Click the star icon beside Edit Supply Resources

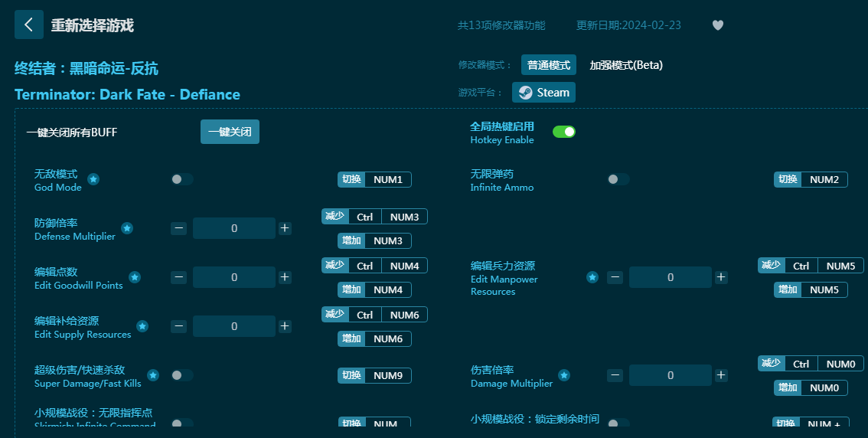(142, 326)
